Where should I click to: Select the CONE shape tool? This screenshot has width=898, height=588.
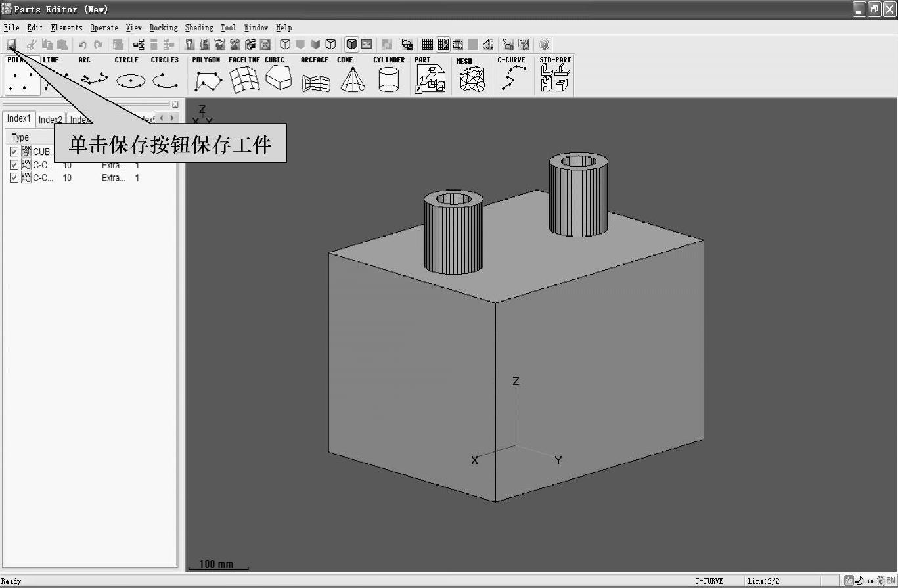coord(353,76)
